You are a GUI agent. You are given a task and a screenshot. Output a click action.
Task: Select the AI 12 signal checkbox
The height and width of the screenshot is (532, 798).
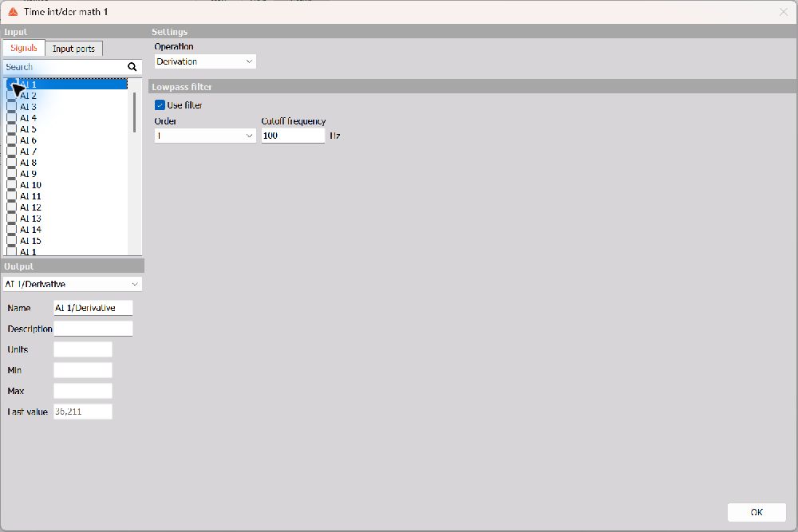pyautogui.click(x=11, y=207)
